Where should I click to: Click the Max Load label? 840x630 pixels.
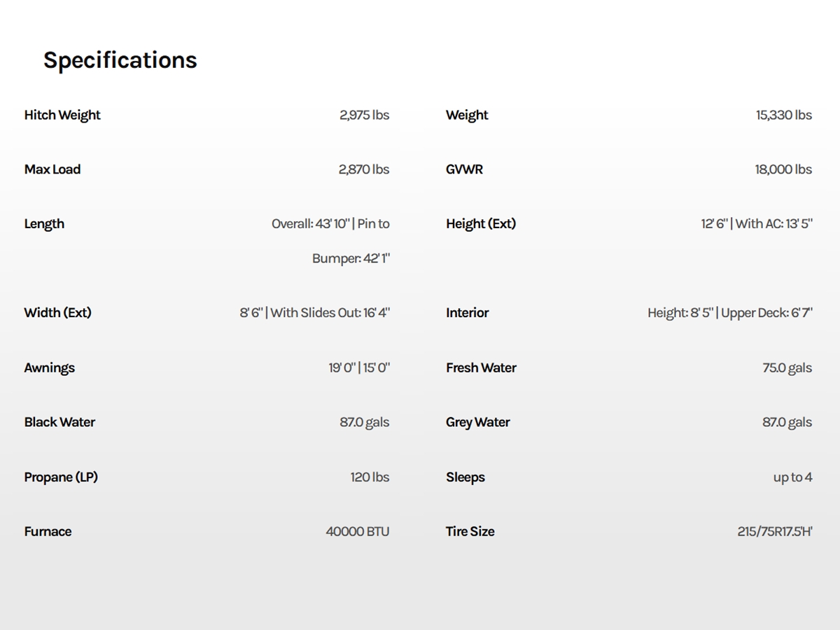52,169
